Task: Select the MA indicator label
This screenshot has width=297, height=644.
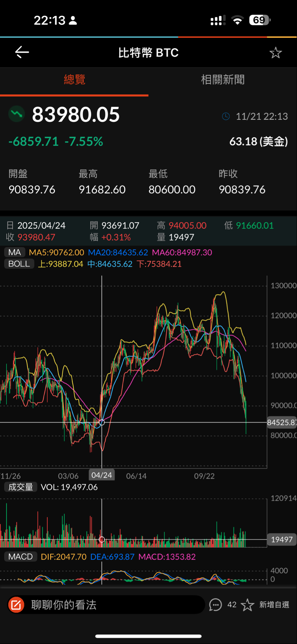Action: 15,252
